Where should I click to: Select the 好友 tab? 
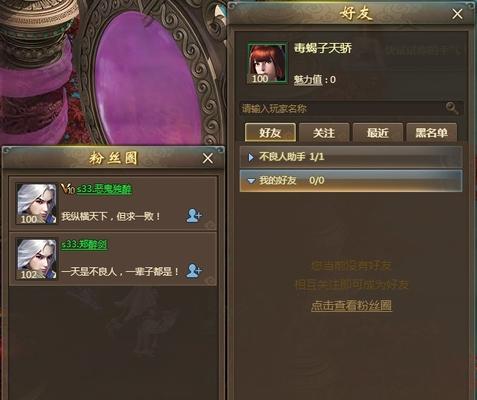[270, 133]
